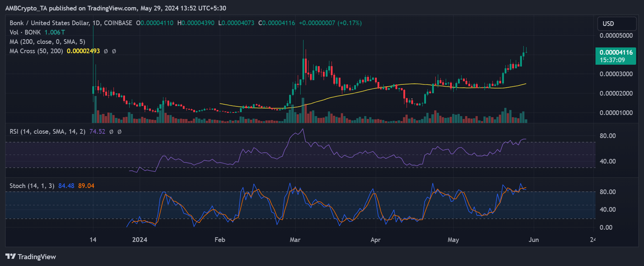Click the 0.00001000 price axis label

coord(616,113)
